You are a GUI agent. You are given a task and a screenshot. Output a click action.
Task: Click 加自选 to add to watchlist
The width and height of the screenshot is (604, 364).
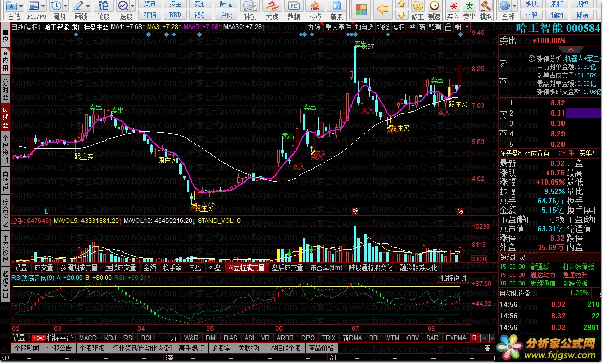pos(364,27)
